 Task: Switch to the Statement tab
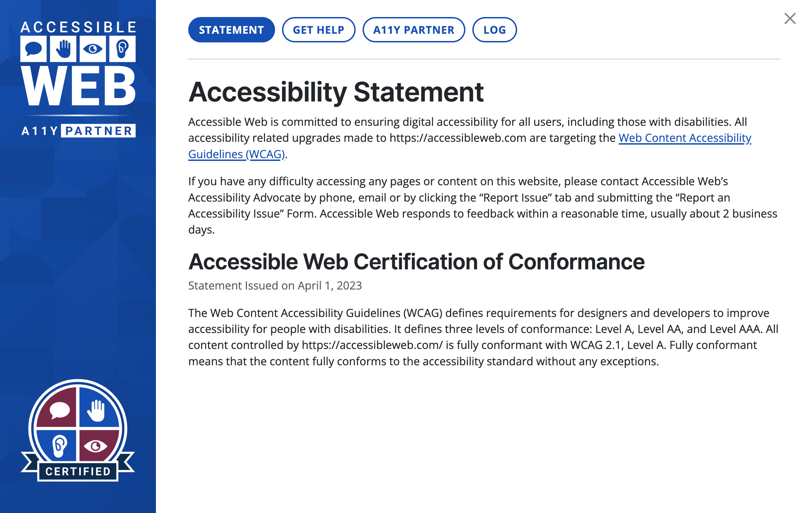(x=231, y=30)
